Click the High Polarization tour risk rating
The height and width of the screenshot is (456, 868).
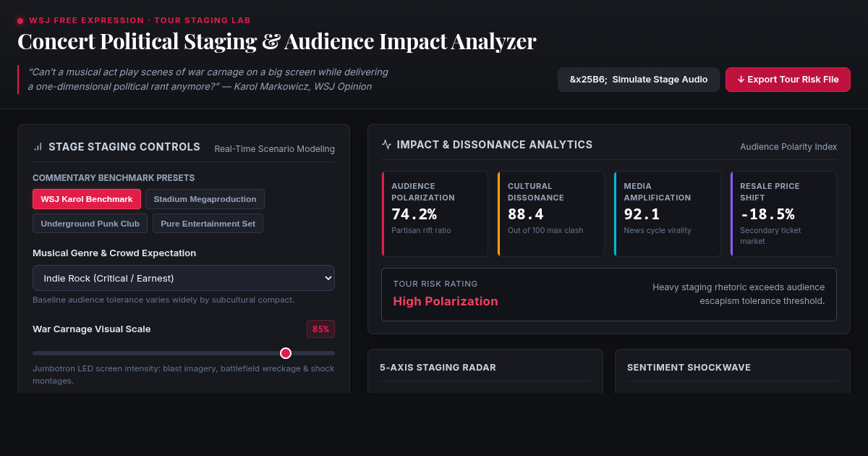pyautogui.click(x=446, y=301)
